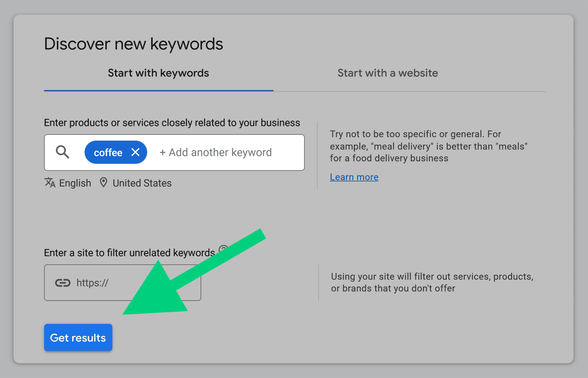Click the https:// site URL input box
Screen dimensions: 588x378
[123, 282]
